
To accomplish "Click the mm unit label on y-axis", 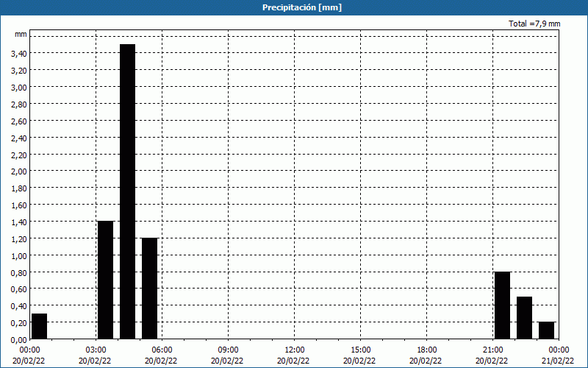I will [21, 34].
